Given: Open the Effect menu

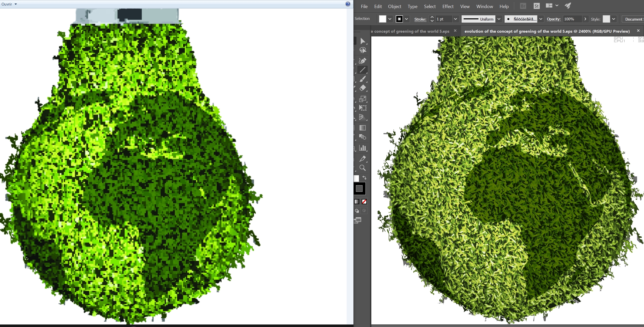Looking at the screenshot, I should [x=448, y=7].
